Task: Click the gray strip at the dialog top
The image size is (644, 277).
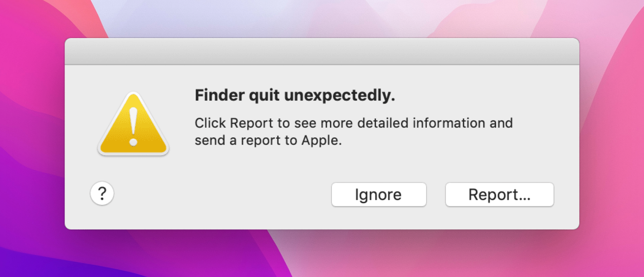Action: click(322, 51)
